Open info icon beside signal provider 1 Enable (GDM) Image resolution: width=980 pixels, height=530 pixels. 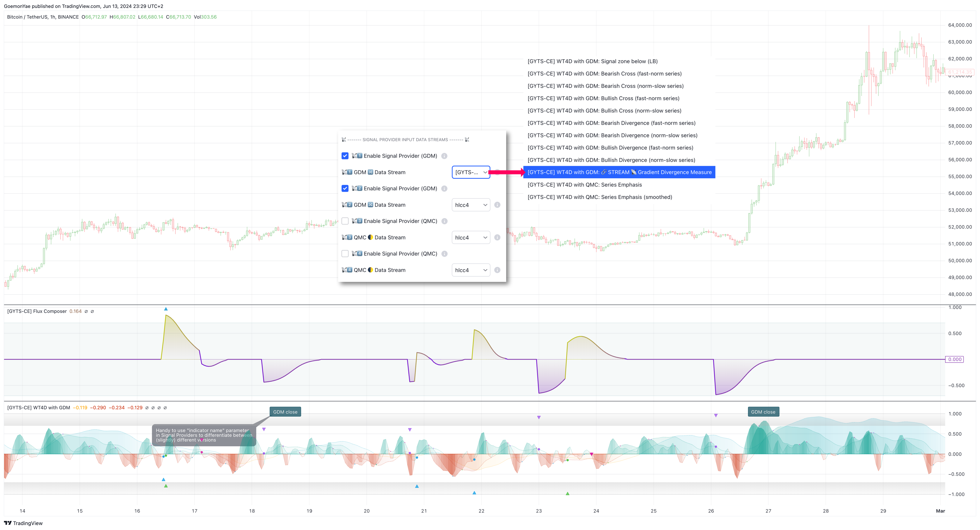tap(444, 156)
